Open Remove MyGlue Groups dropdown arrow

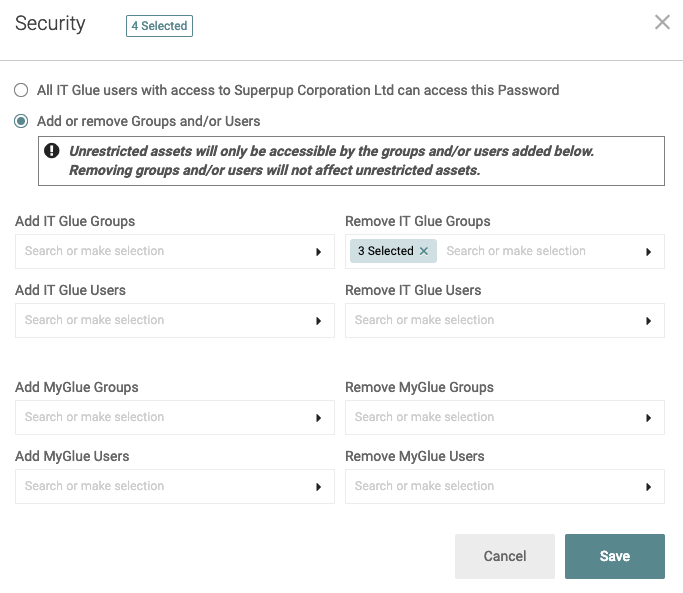point(649,418)
